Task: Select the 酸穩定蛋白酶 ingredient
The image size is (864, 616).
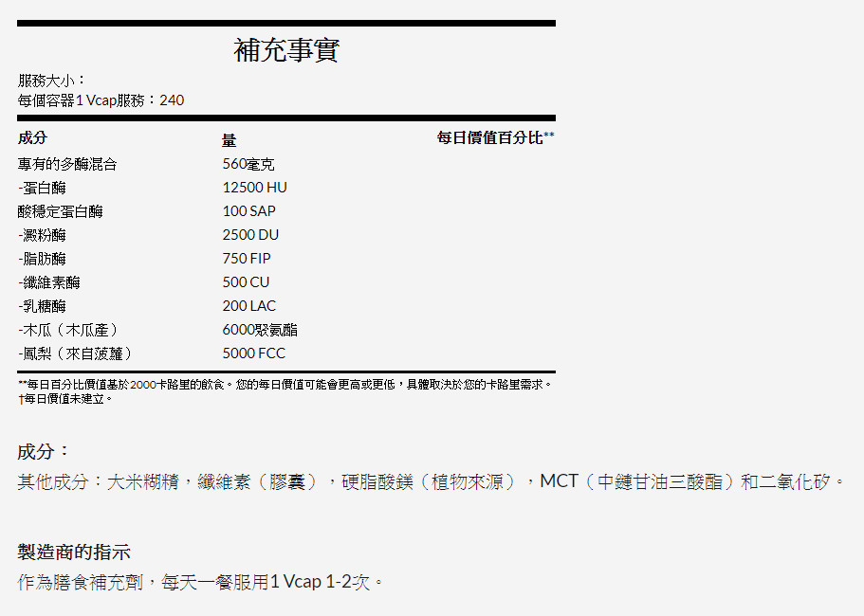Action: (60, 211)
